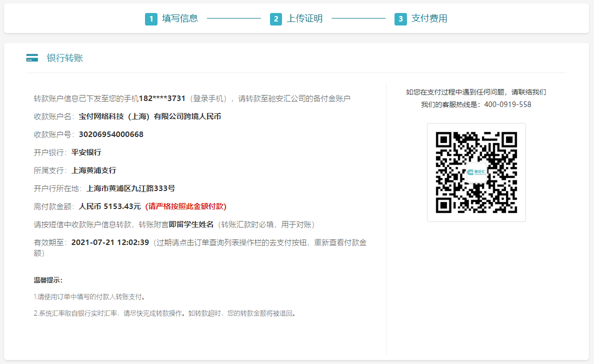Select the 上传证明 step label
594x364 pixels.
click(304, 18)
